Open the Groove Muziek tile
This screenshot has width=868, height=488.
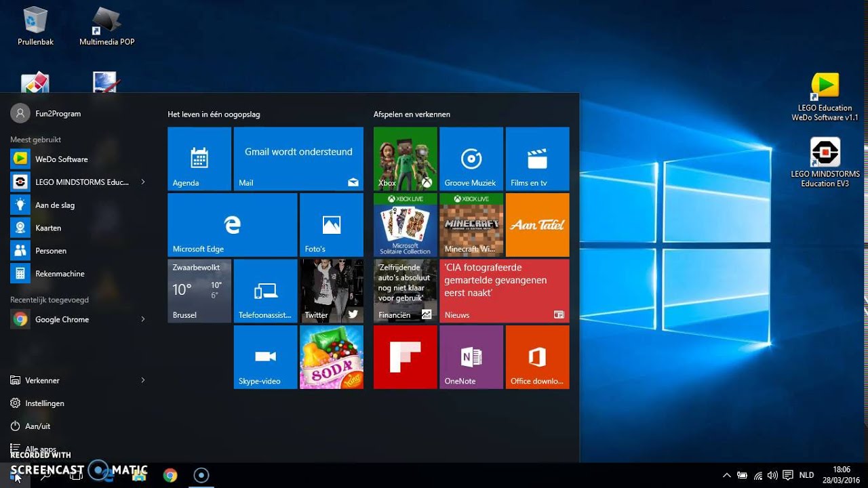click(471, 159)
